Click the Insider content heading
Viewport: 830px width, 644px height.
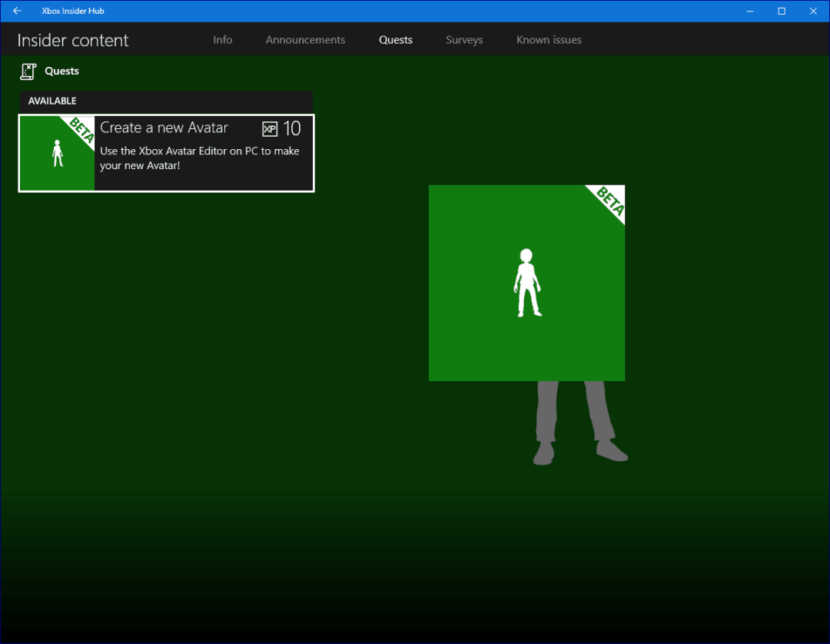pyautogui.click(x=73, y=39)
